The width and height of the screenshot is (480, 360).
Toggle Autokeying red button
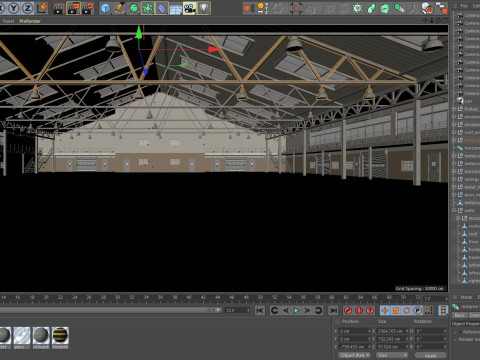359,310
